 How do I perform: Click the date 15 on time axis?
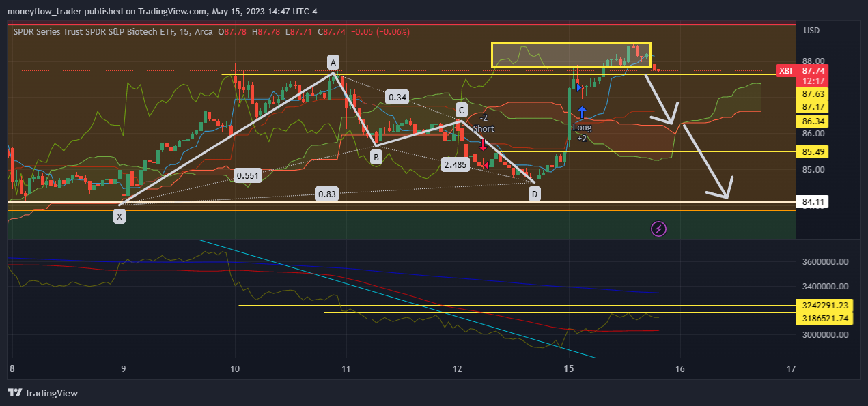click(x=568, y=368)
